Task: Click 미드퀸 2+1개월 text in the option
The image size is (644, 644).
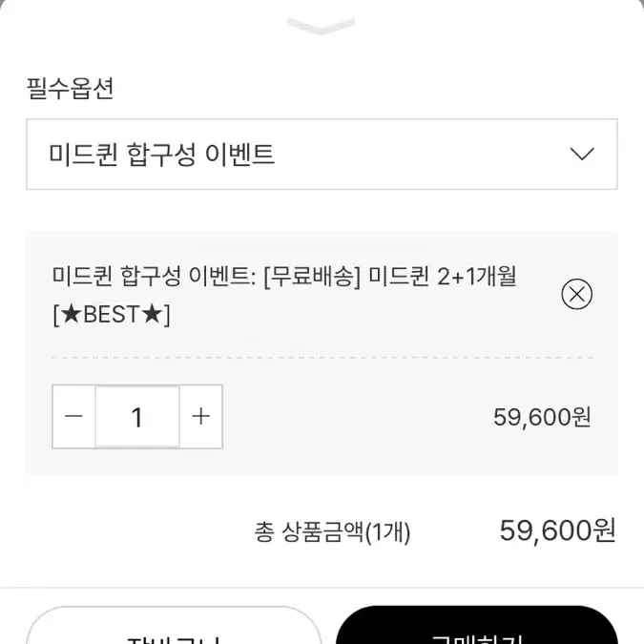Action: pos(443,277)
